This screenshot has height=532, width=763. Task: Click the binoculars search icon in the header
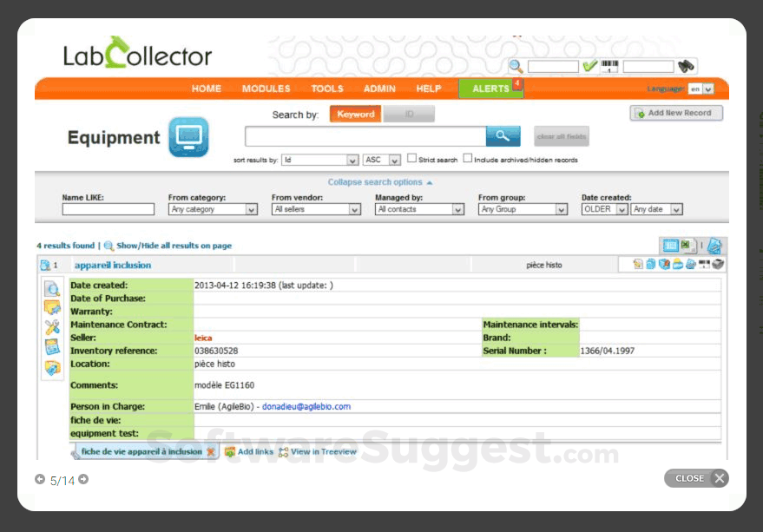click(x=685, y=64)
